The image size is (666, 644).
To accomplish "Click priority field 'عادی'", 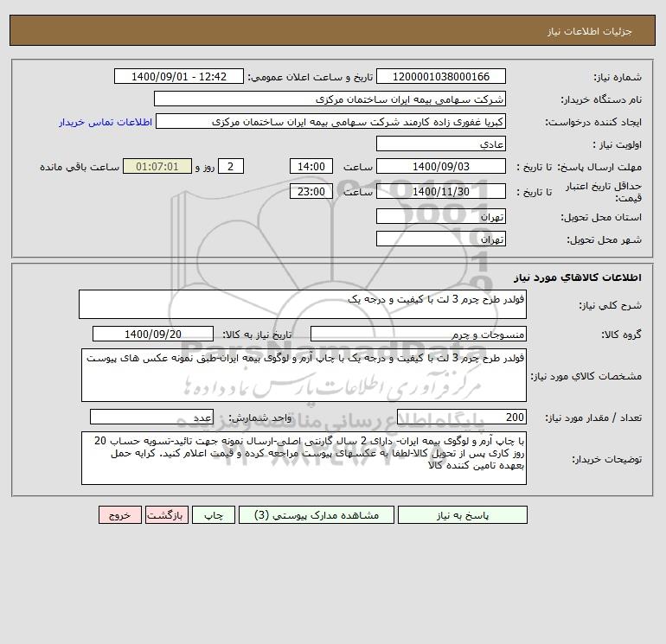I will click(441, 143).
